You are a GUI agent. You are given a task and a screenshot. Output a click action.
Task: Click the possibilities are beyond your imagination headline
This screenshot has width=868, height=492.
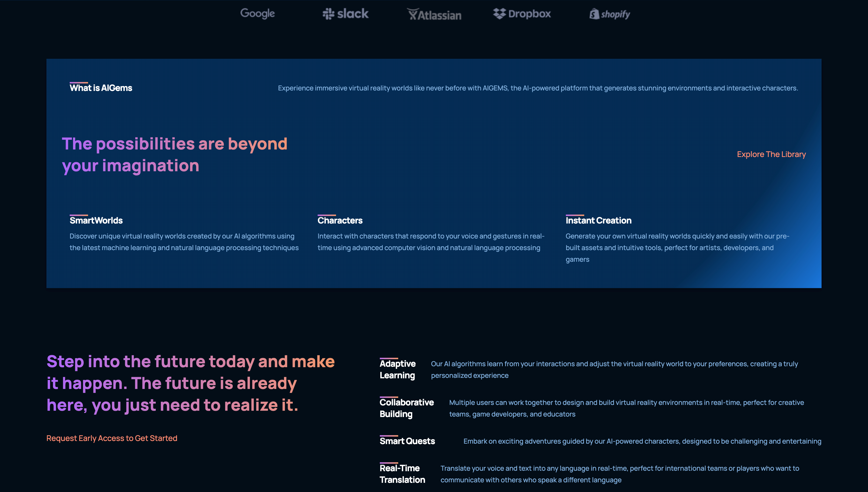tap(174, 154)
